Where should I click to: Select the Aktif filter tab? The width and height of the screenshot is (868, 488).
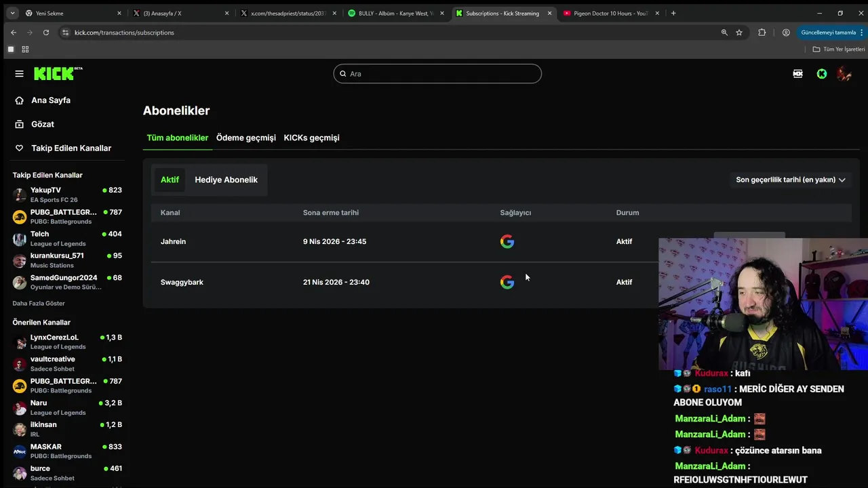[170, 180]
